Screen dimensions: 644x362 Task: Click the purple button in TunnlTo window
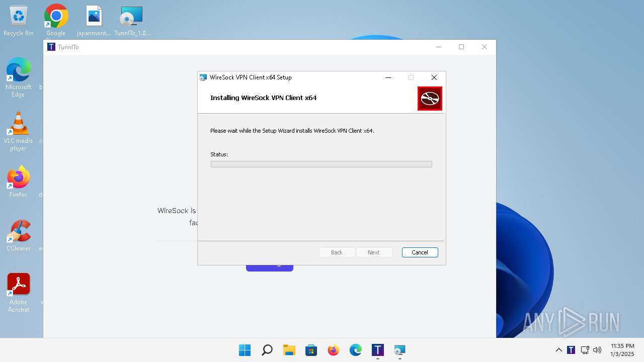(270, 267)
